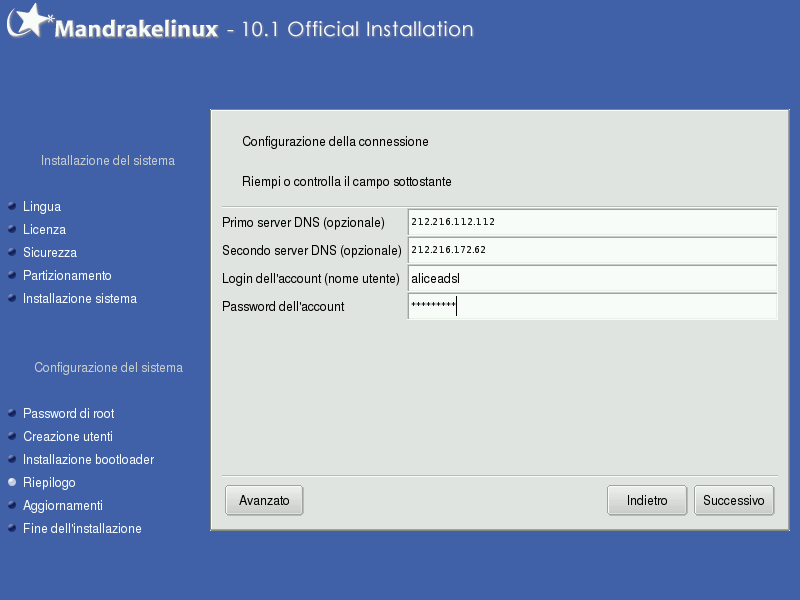
Task: Click the bullet beside Fine dell'installazione
Action: (x=12, y=528)
